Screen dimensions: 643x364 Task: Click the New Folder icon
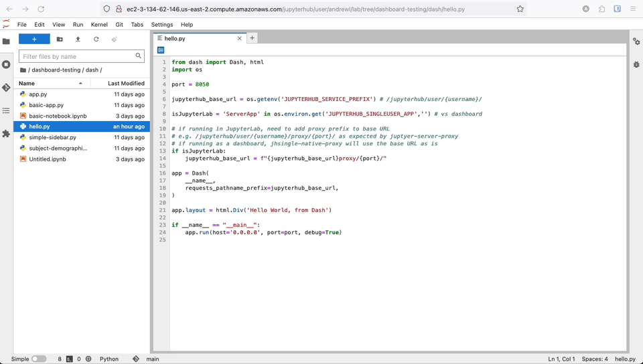point(60,39)
